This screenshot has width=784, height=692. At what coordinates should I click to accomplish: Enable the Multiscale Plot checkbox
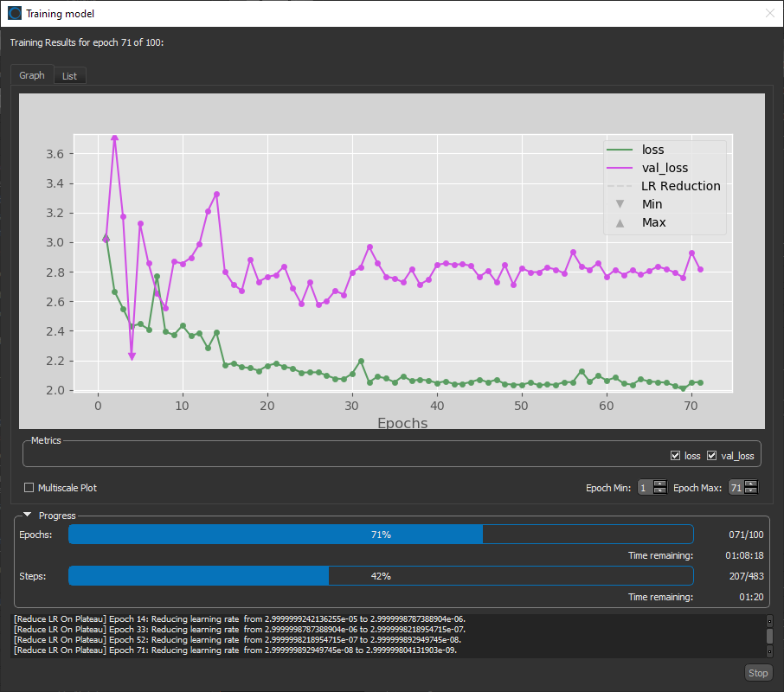click(29, 488)
